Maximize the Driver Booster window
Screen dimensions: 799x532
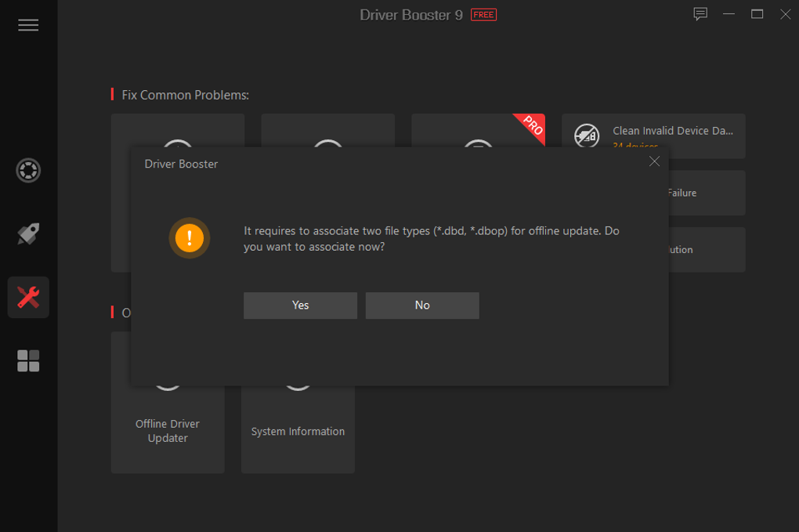coord(757,14)
